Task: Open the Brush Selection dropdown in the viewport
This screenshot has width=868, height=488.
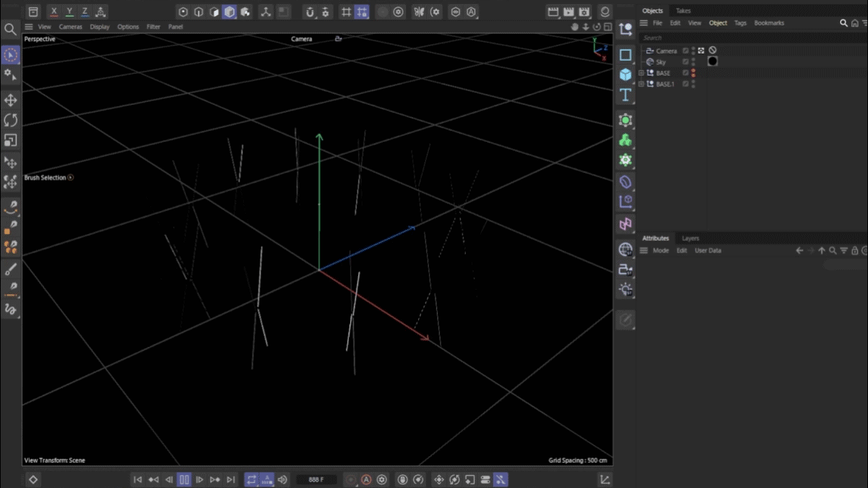Action: click(71, 177)
